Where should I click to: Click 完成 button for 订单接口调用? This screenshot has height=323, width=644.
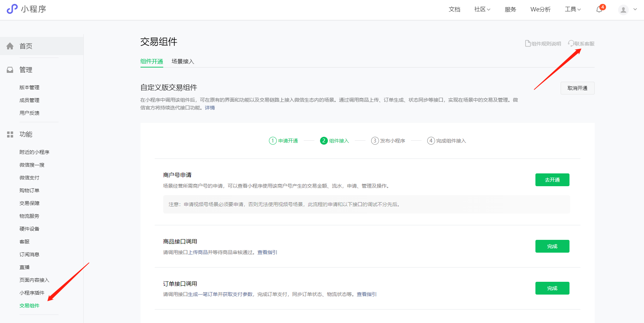[x=552, y=288]
